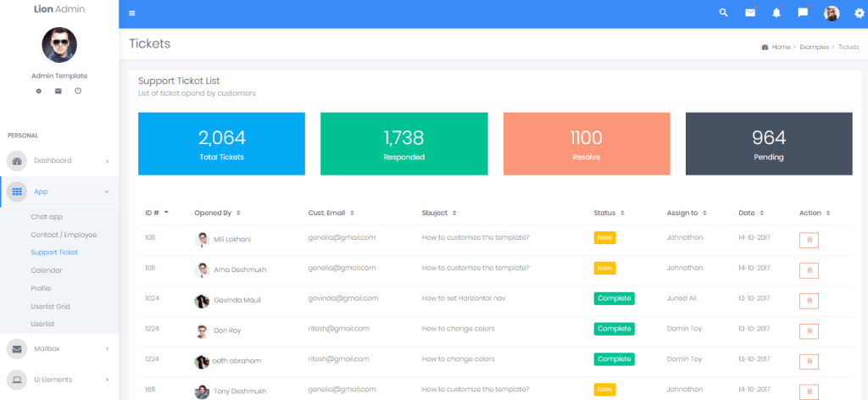Open Calendar from sidebar
The width and height of the screenshot is (868, 400).
tap(47, 270)
